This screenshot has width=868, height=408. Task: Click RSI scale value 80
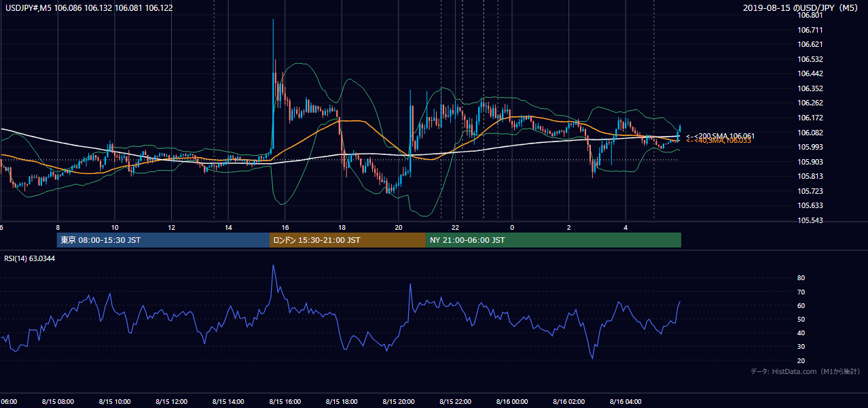coord(801,278)
